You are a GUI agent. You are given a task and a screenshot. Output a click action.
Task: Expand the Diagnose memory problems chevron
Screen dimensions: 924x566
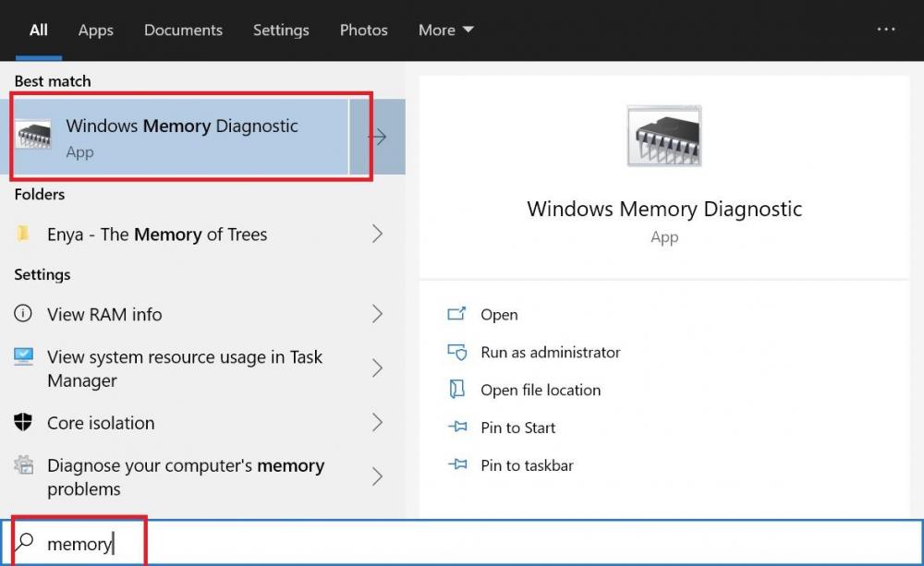pyautogui.click(x=378, y=476)
